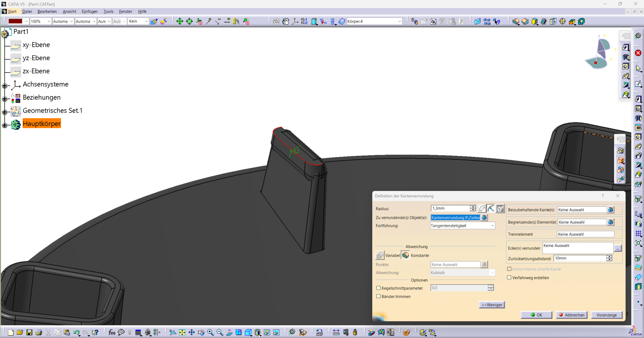Open the Formula f(x) tool
This screenshot has width=644, height=338.
click(112, 332)
